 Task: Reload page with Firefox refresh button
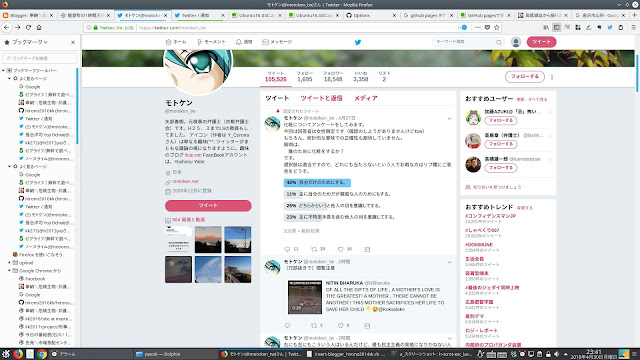28,27
